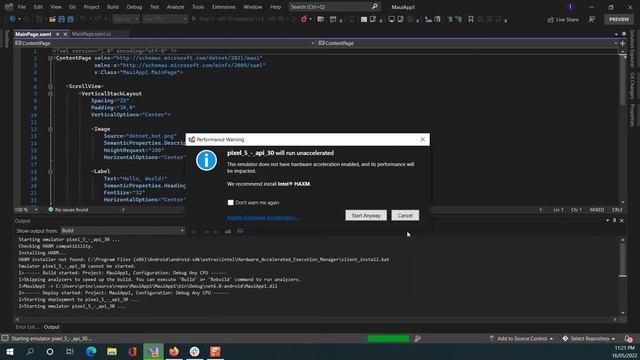
Task: Click the split editor icon beside ContentPage dropdown
Action: click(x=622, y=43)
